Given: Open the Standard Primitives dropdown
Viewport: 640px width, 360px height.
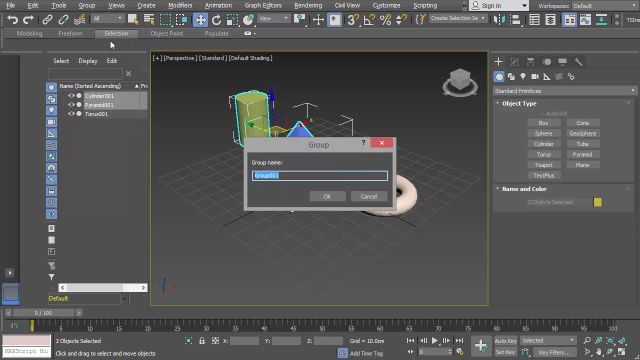Looking at the screenshot, I should [565, 91].
